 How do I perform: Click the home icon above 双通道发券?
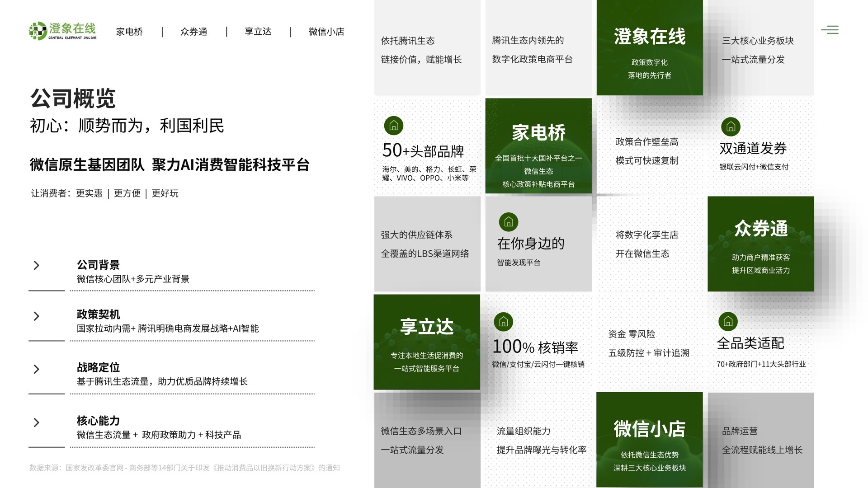coord(731,127)
